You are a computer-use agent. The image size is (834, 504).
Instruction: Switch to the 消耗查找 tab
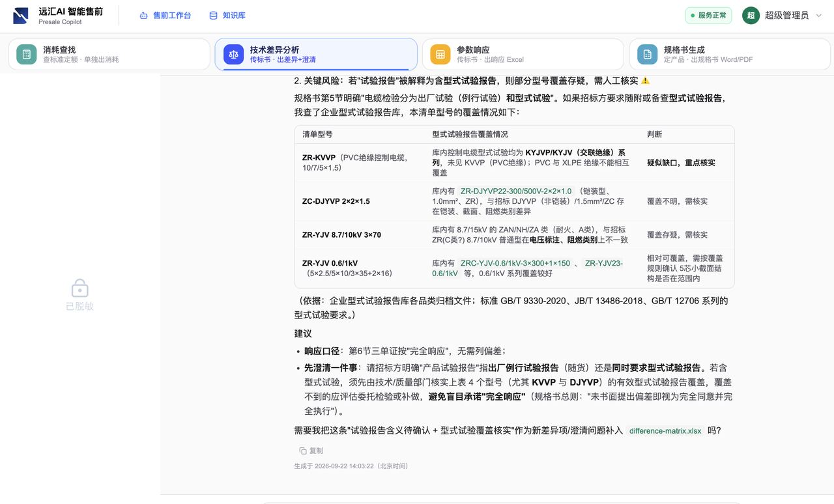pyautogui.click(x=109, y=55)
